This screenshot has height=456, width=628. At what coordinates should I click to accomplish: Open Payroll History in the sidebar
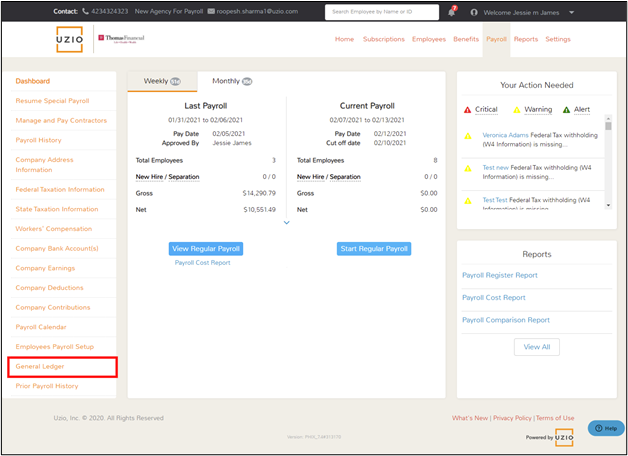(x=38, y=140)
